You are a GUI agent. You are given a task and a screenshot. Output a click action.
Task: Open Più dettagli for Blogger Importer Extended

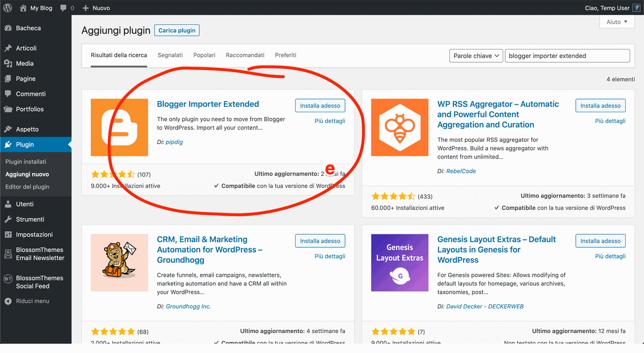click(x=330, y=121)
